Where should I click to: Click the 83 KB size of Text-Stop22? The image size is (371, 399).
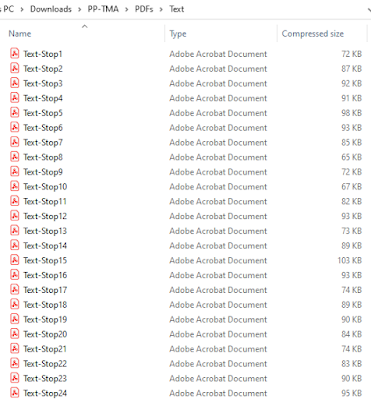coord(351,364)
